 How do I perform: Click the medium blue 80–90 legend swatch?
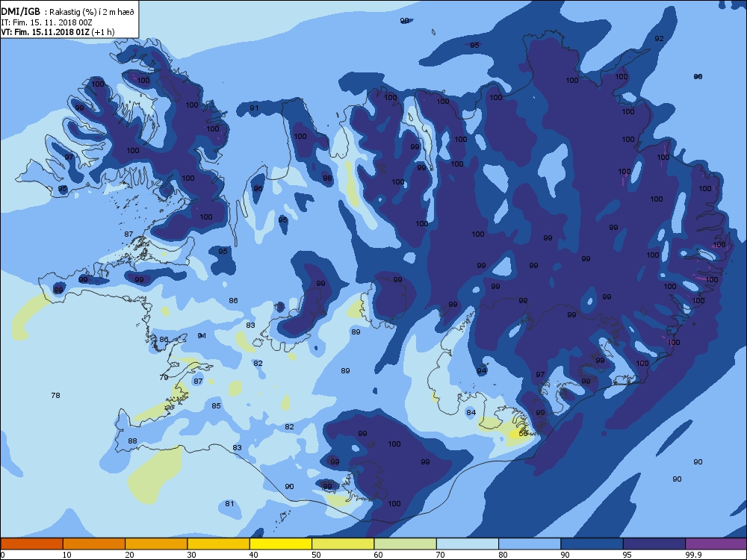point(530,544)
